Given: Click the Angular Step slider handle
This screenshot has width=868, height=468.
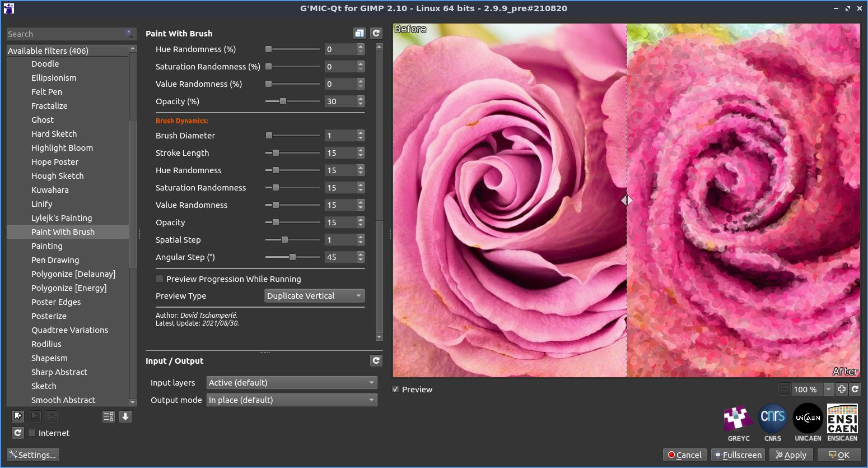Looking at the screenshot, I should [x=292, y=257].
